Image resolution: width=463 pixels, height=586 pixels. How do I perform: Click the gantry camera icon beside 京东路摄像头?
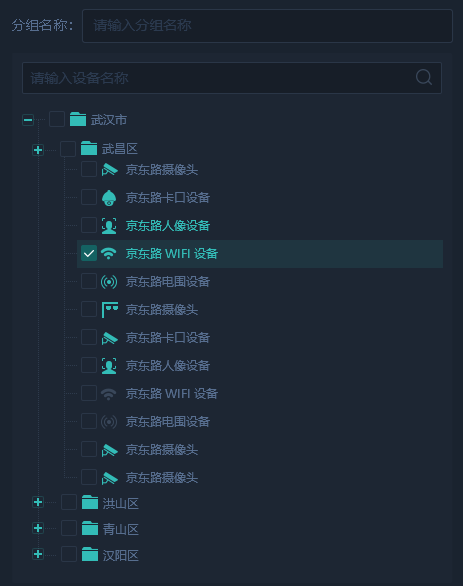coord(109,310)
